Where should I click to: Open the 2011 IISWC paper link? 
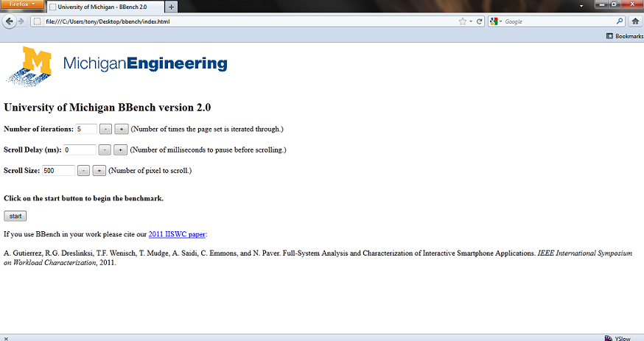click(x=177, y=234)
